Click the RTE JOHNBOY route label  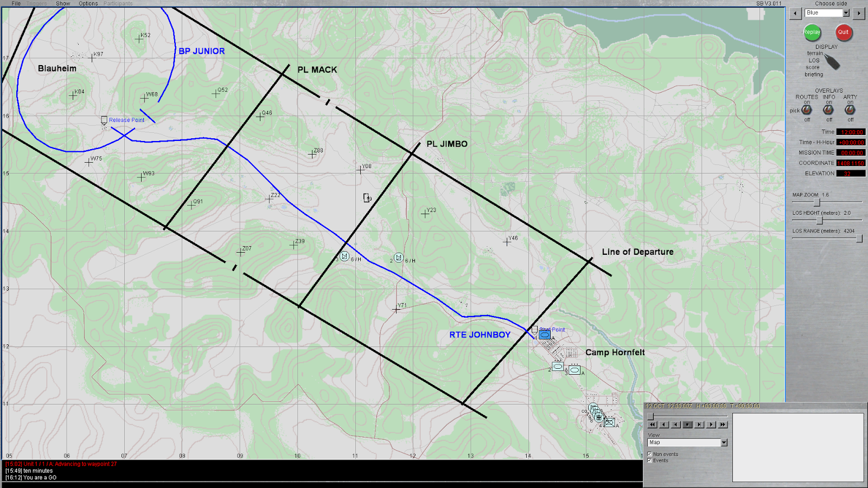click(x=480, y=335)
